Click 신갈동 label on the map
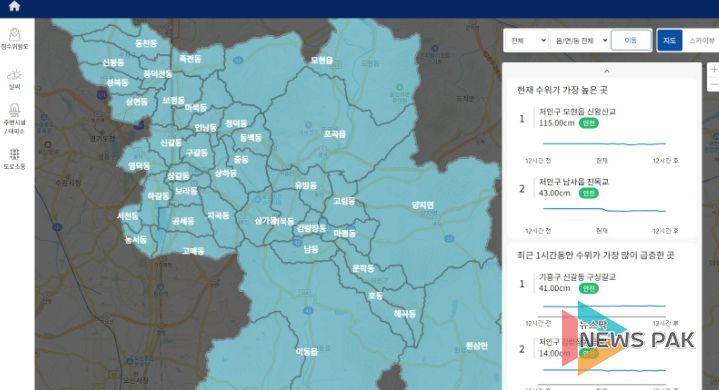This screenshot has height=390, width=719. [171, 143]
